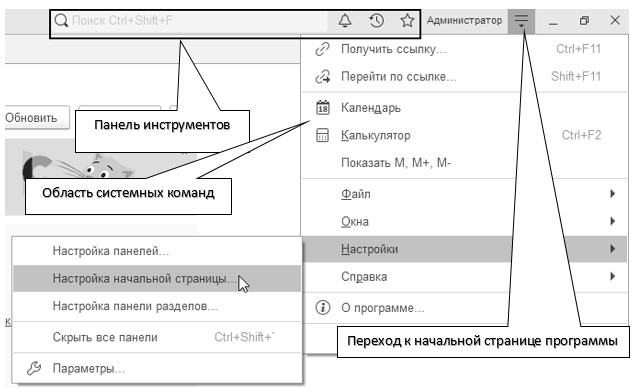Click the Обновить button

pyautogui.click(x=37, y=118)
